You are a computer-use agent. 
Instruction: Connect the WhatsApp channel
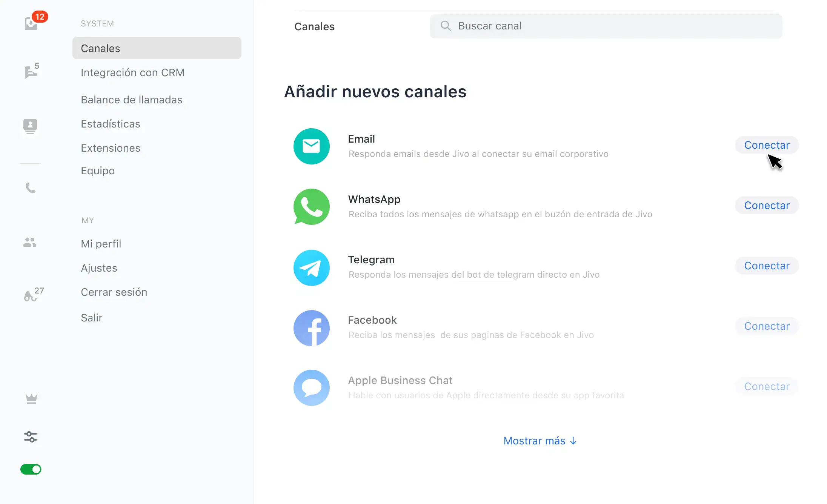tap(767, 205)
